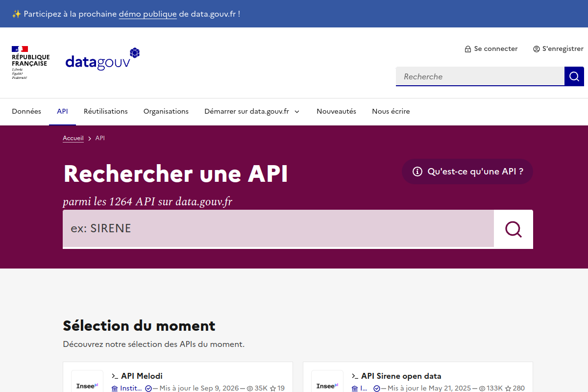Click the Démarrer sur data.gouv.fr chevron arrow

pos(297,112)
